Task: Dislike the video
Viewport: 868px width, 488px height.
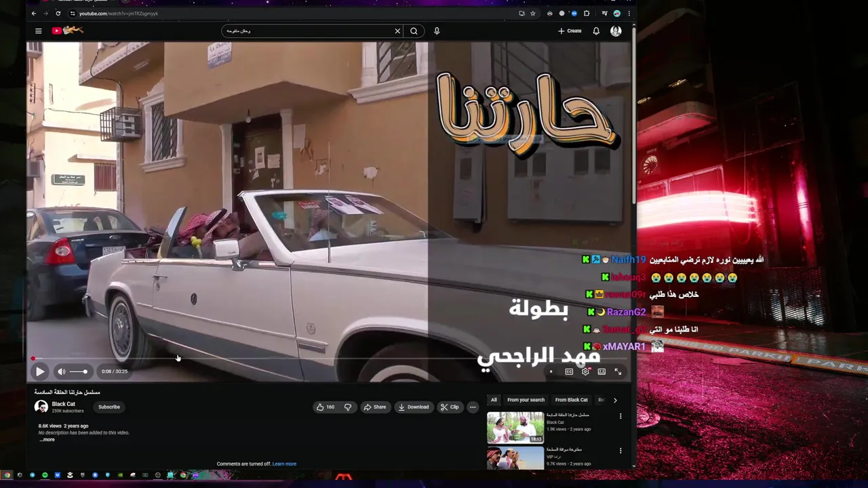Action: click(x=348, y=407)
